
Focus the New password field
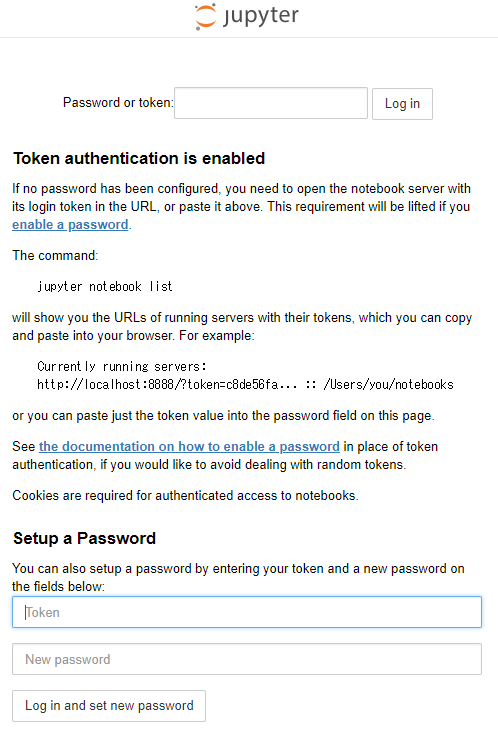click(247, 659)
